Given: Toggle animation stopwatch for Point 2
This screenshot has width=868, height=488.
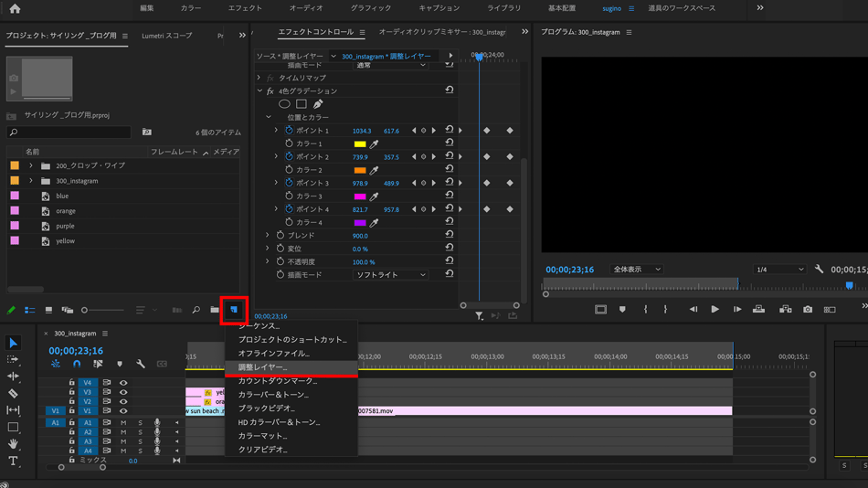Looking at the screenshot, I should (x=289, y=157).
